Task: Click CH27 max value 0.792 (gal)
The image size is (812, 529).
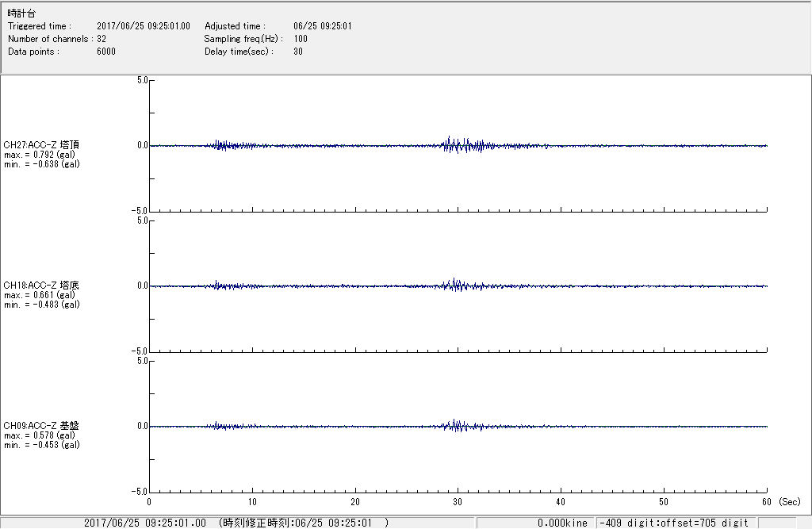Action: (40, 155)
